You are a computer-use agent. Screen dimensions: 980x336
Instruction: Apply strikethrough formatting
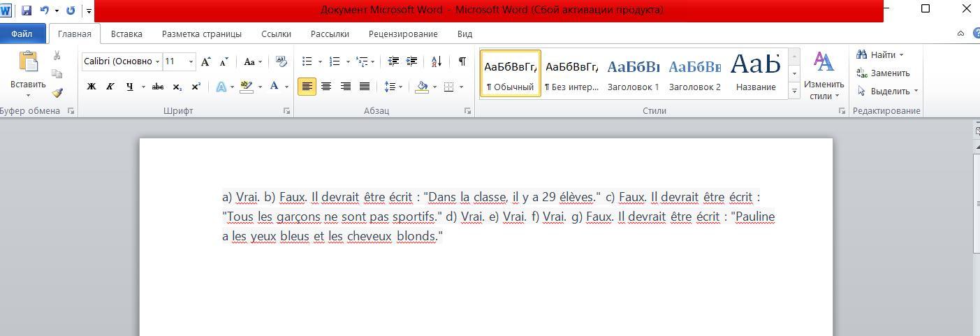(158, 87)
